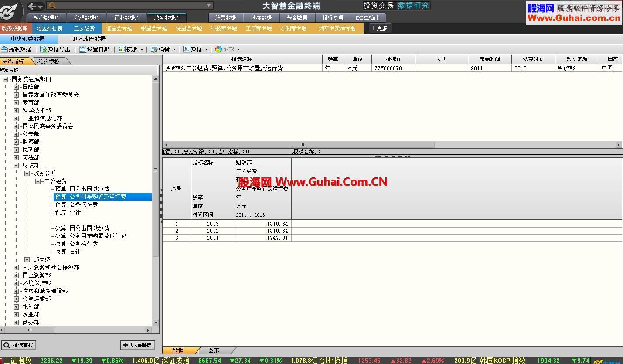Click the 数据导出 export icon
Viewport: 623px width, 364px height.
coord(44,49)
